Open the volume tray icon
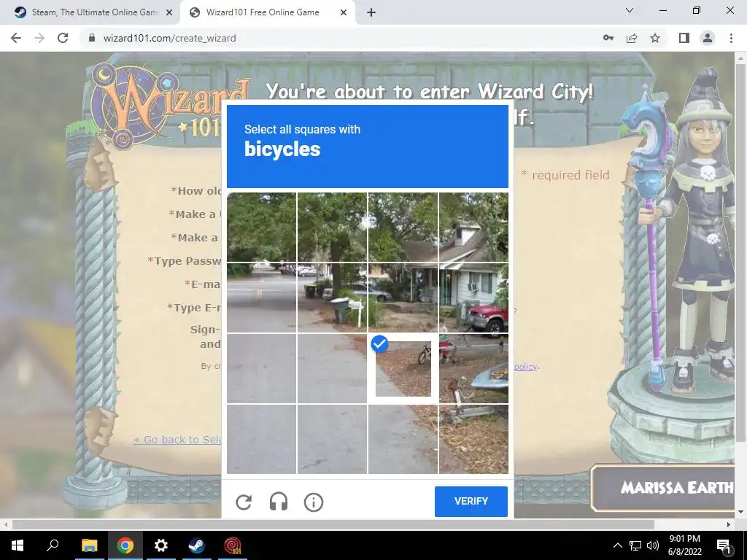The width and height of the screenshot is (747, 560). [x=653, y=545]
